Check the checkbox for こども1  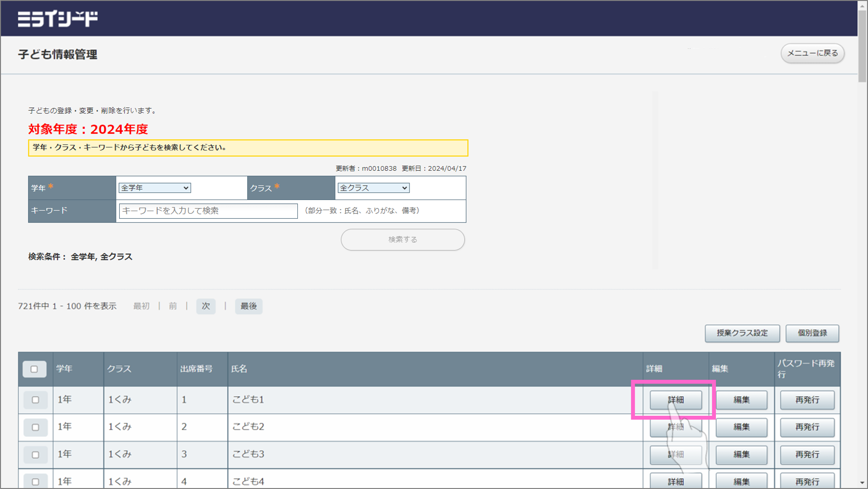tap(35, 400)
